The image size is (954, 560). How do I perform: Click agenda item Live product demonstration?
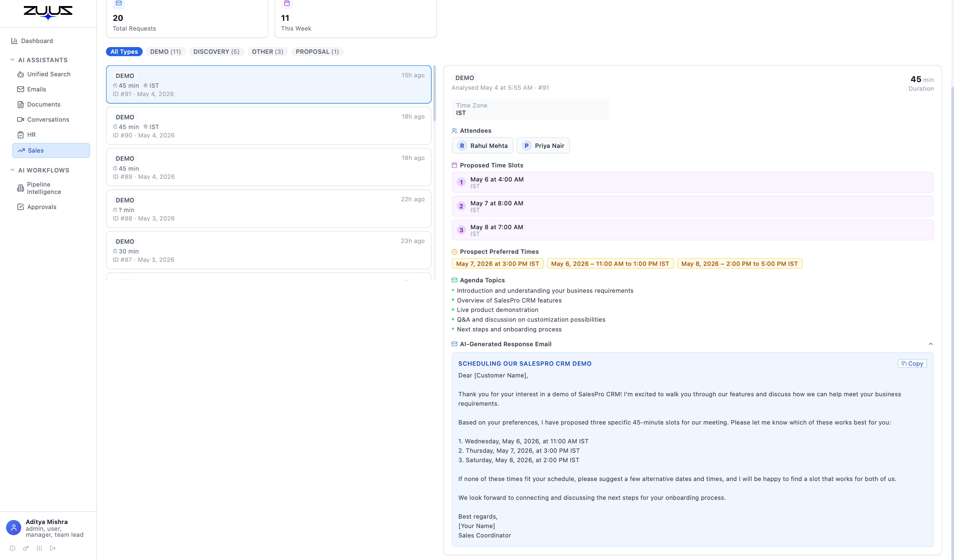click(498, 310)
